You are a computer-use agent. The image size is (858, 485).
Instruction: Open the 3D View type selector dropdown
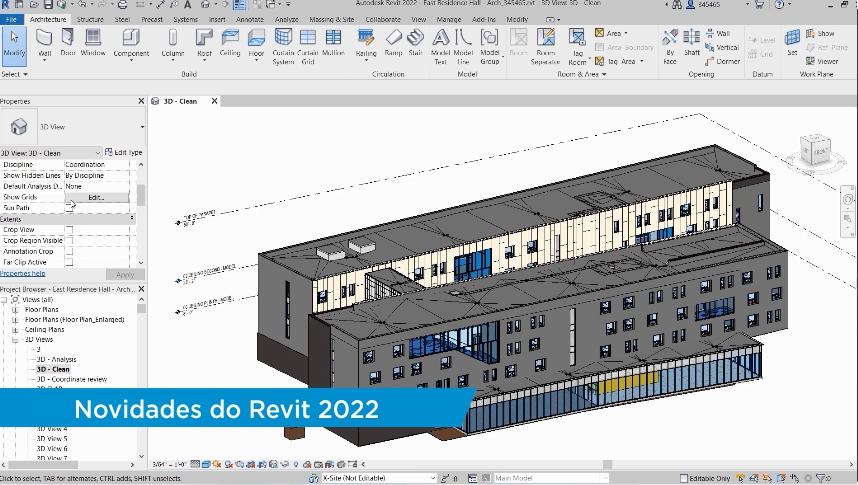point(142,127)
